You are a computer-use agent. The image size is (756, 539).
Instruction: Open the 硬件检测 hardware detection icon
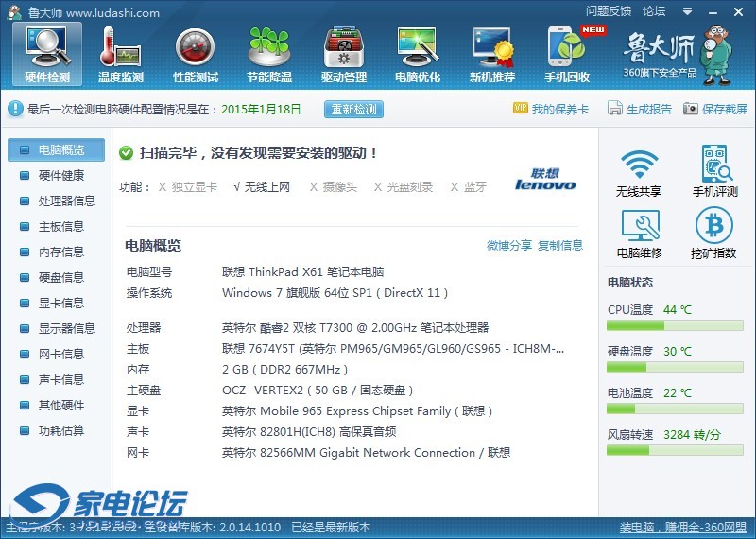47,54
